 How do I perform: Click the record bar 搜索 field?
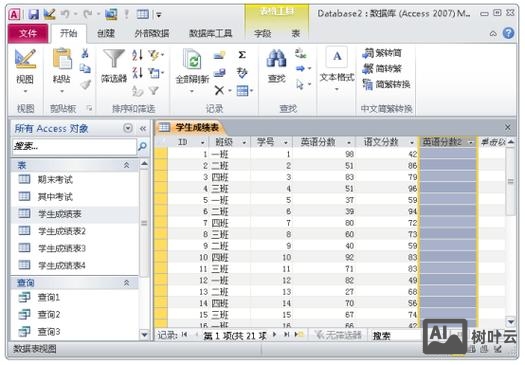tap(395, 336)
